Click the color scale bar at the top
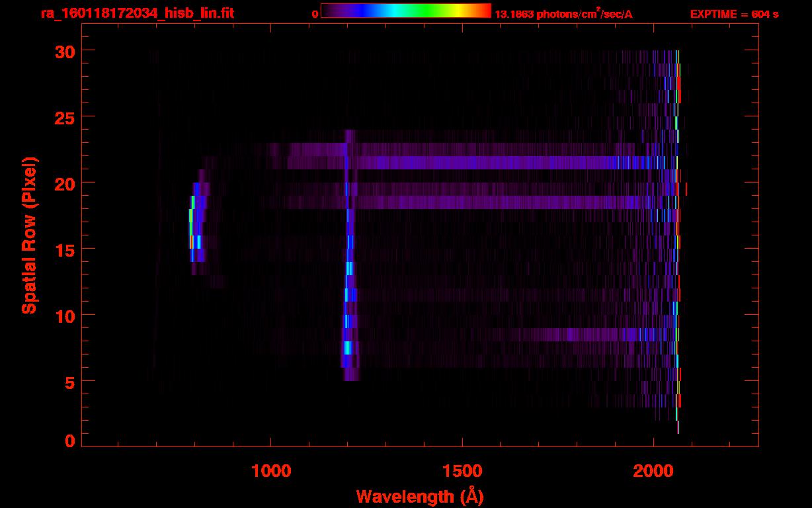 click(x=406, y=11)
